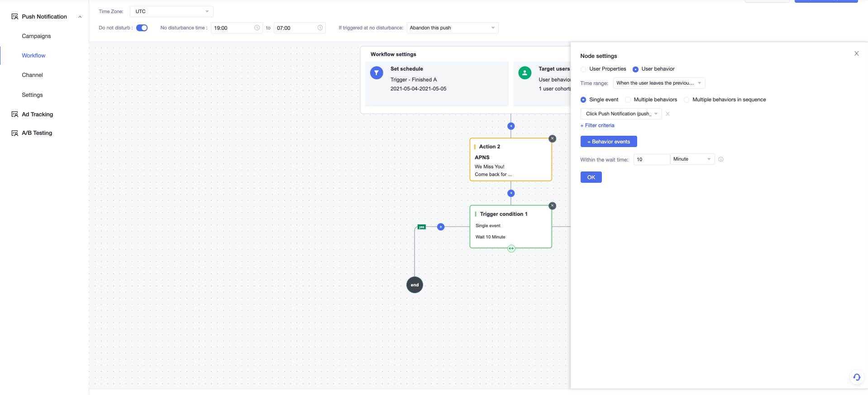The image size is (868, 395).
Task: Select User Properties radio button
Action: tap(583, 69)
